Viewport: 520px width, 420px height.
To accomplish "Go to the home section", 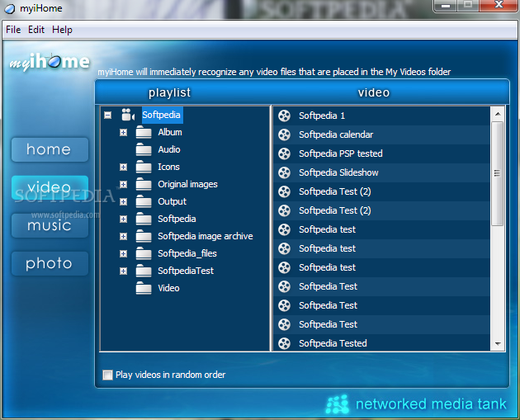I will 50,149.
